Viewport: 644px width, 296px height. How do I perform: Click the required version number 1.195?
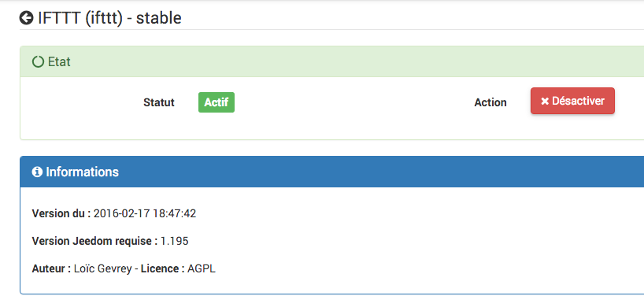pyautogui.click(x=175, y=241)
